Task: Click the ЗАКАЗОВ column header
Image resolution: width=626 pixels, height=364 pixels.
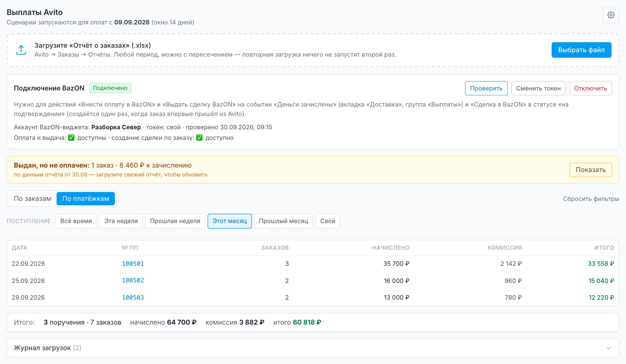Action: point(275,248)
